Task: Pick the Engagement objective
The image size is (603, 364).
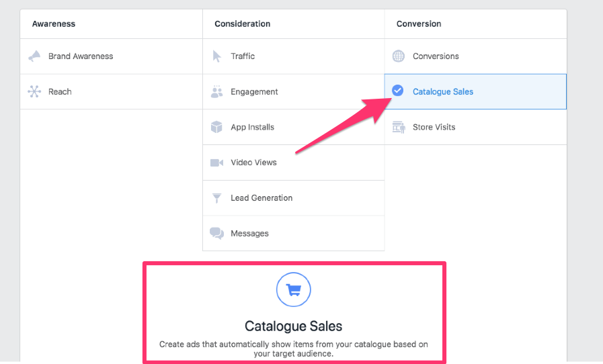Action: (x=254, y=92)
